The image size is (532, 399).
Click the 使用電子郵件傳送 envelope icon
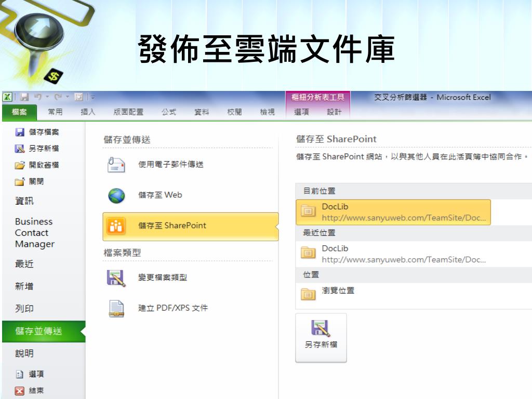116,165
